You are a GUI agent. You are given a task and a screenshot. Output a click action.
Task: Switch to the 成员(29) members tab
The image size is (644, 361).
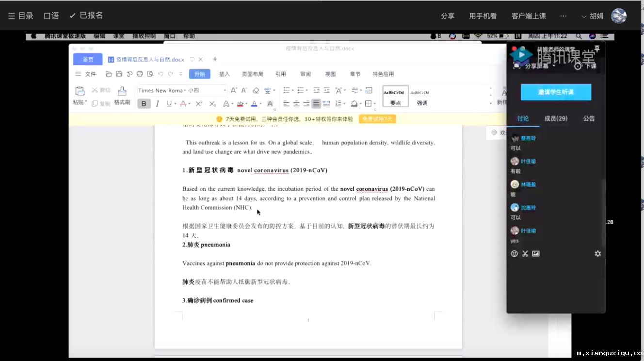point(556,118)
